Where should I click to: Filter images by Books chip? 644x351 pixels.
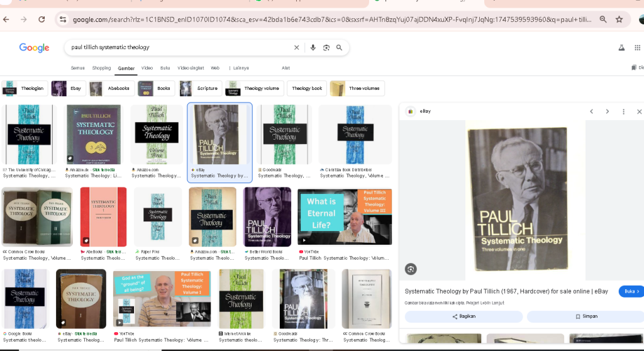(157, 88)
